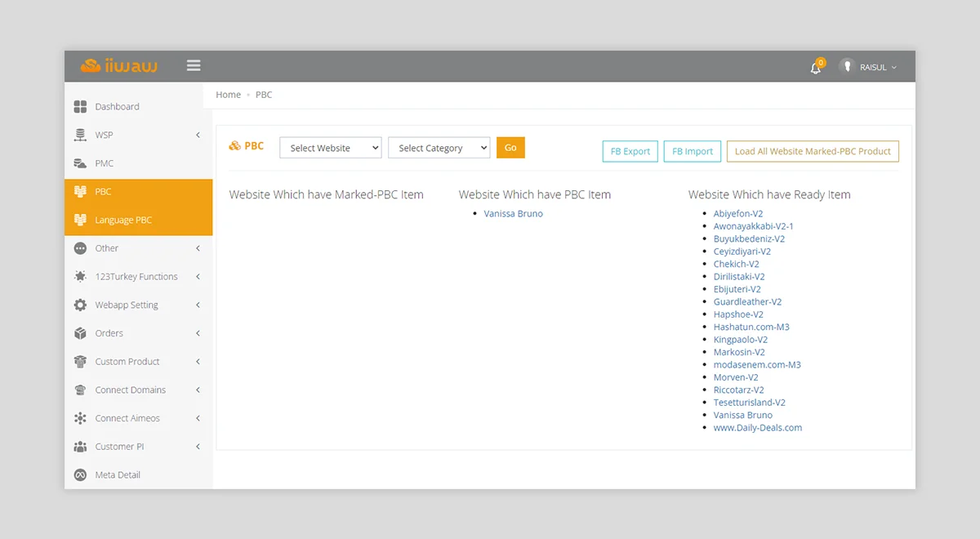Open the Vanissa Bruno link under PBC Item

pyautogui.click(x=514, y=213)
